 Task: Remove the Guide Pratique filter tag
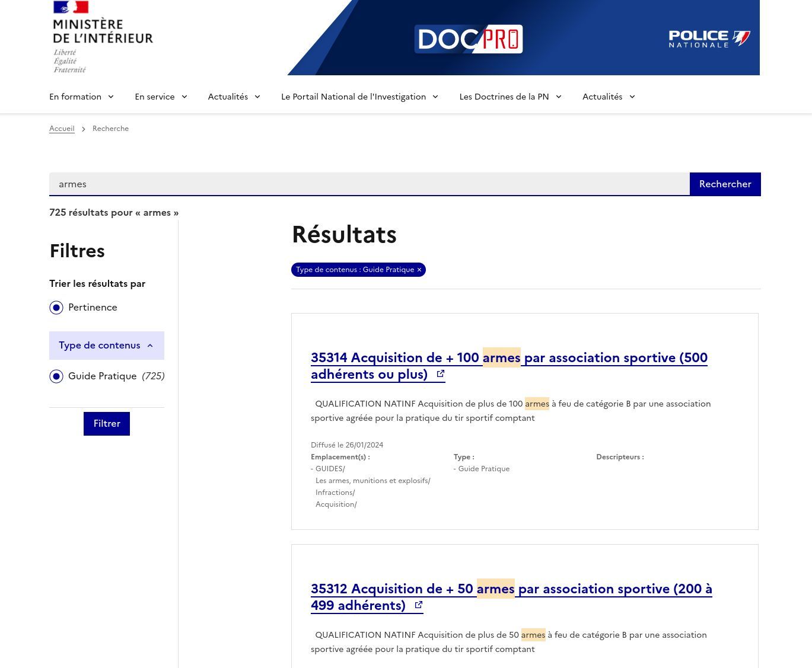[x=419, y=270]
